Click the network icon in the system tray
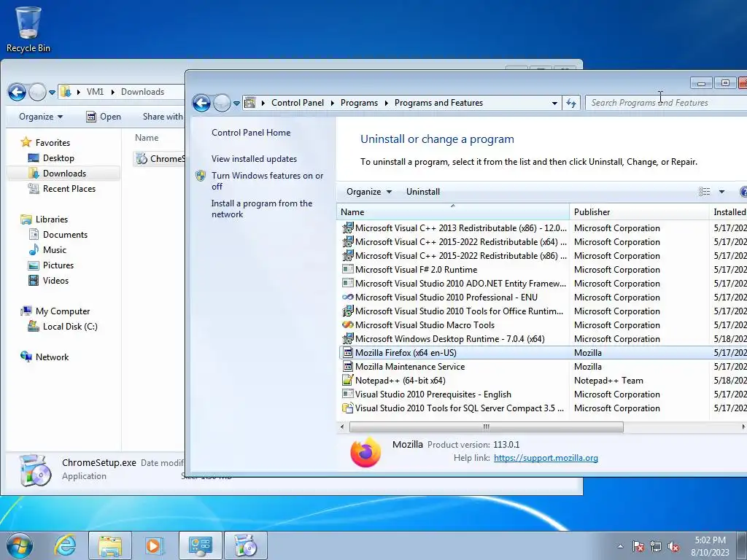This screenshot has width=747, height=560. click(656, 547)
